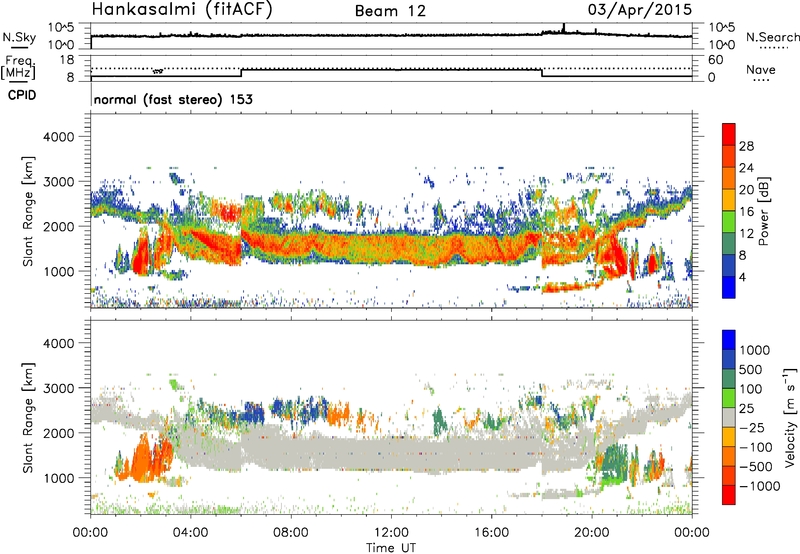Click the 03/Apr/2015 date text
This screenshot has height=554, width=800.
(640, 9)
